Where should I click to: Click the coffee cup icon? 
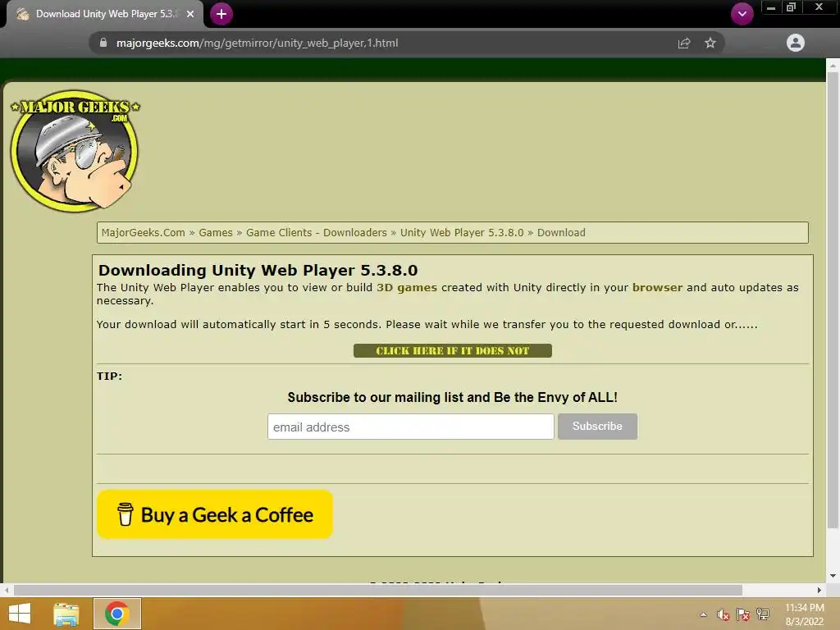pos(125,514)
